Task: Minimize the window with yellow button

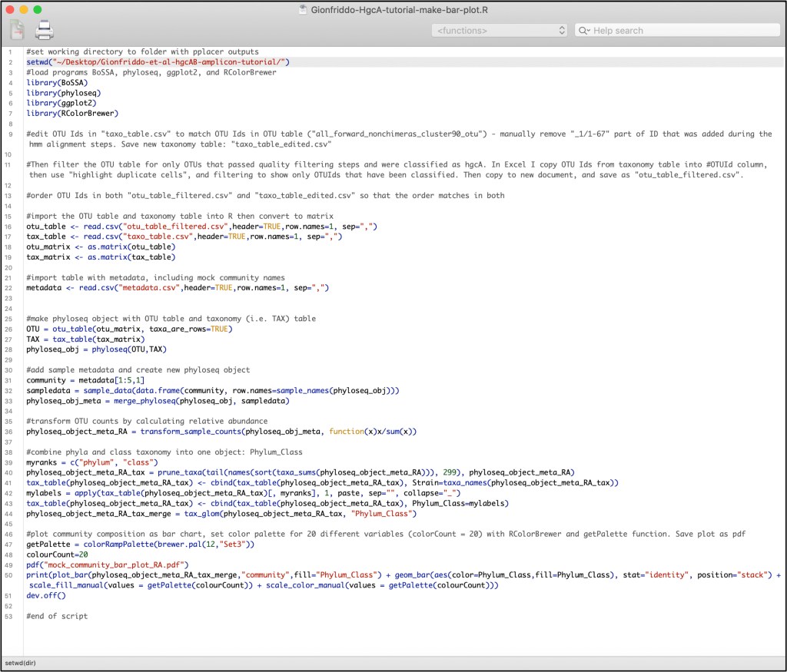Action: 25,9
